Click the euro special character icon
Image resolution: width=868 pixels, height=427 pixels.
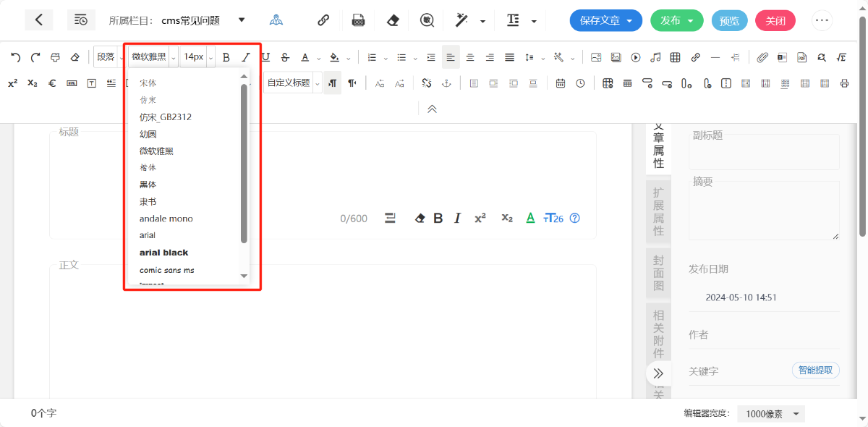click(x=52, y=83)
